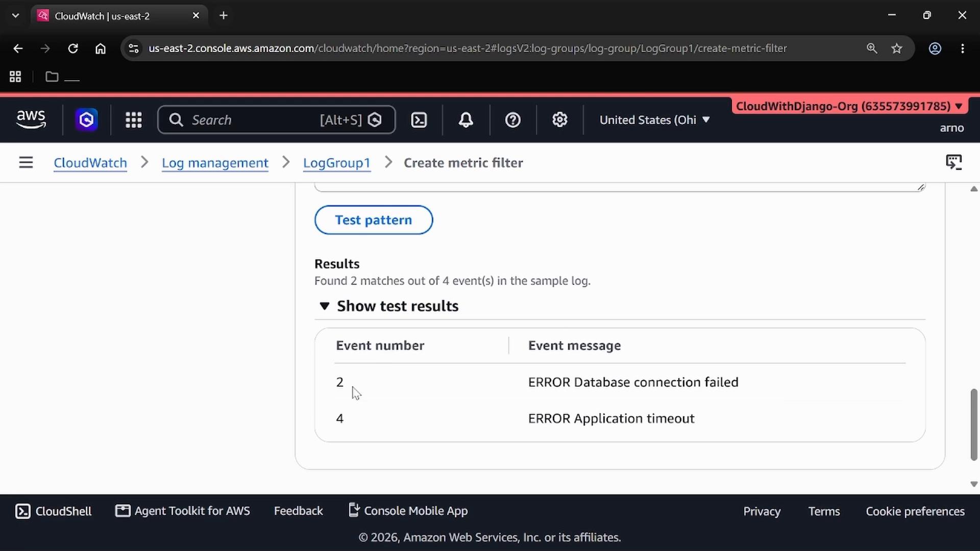
Task: Open the Privacy footer link
Action: [762, 511]
